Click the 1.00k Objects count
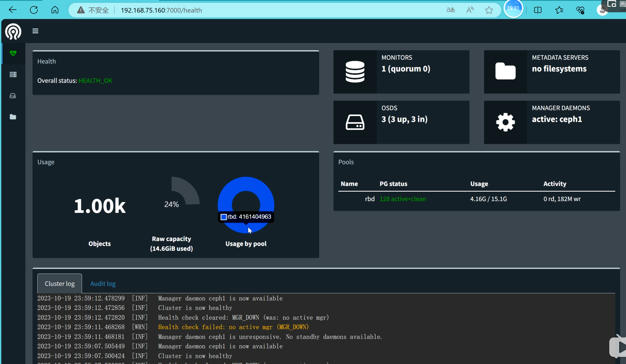This screenshot has width=626, height=364. click(100, 205)
